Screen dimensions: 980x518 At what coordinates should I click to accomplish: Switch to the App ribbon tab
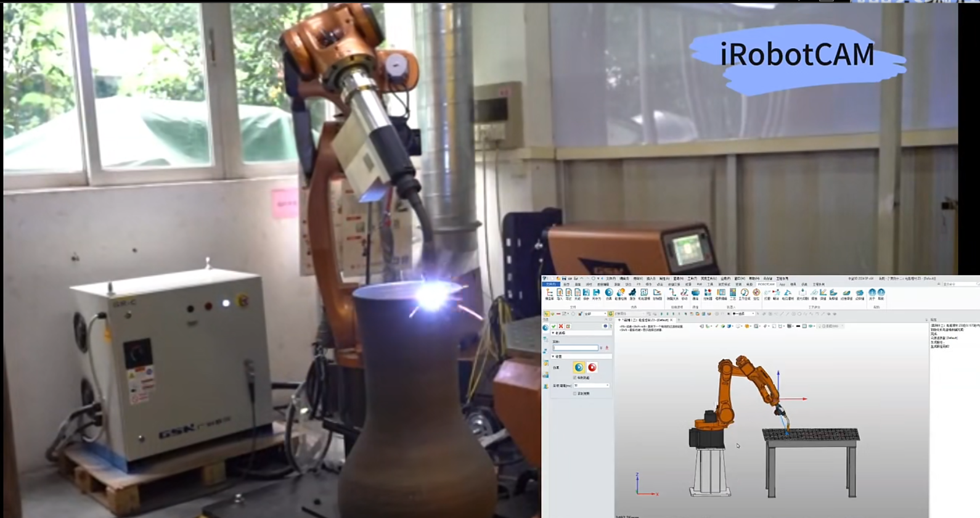(x=782, y=284)
